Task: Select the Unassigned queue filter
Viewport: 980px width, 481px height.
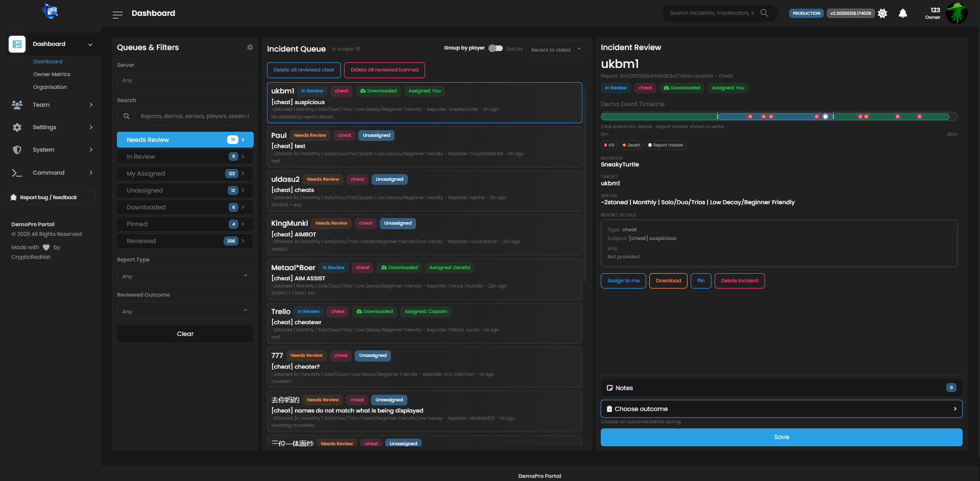Action: pos(185,190)
